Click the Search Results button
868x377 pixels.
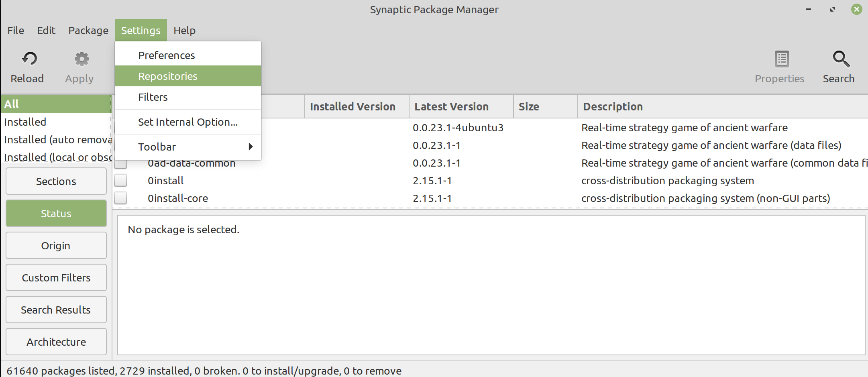56,310
